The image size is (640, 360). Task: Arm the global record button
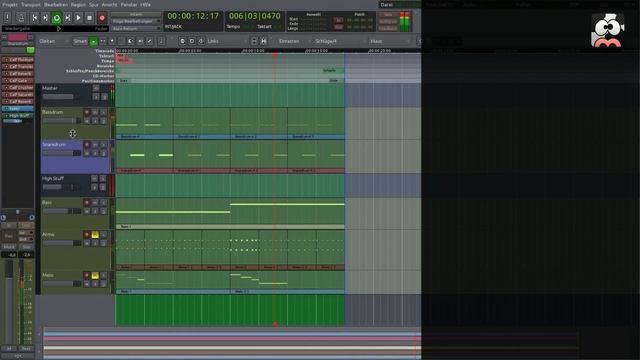point(102,18)
